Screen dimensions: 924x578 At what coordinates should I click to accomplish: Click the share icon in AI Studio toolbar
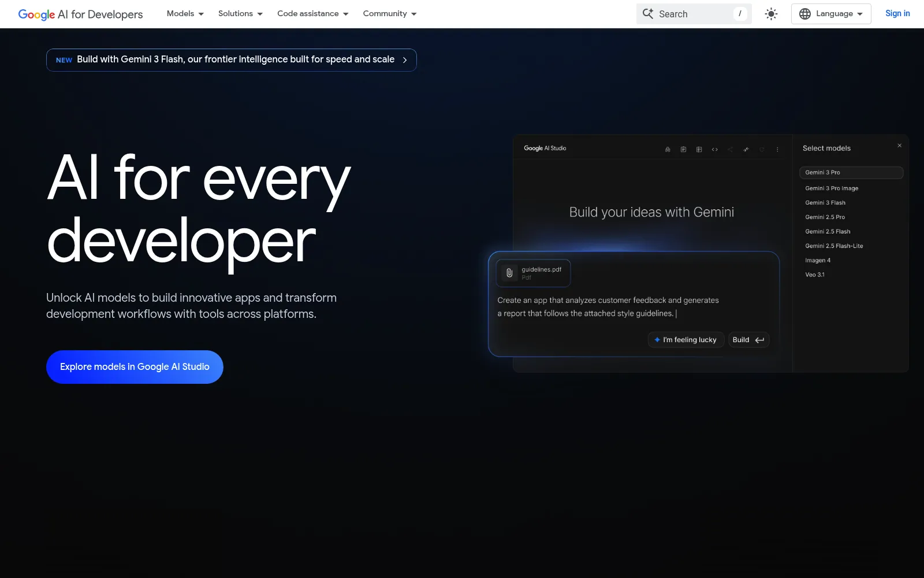(x=730, y=149)
